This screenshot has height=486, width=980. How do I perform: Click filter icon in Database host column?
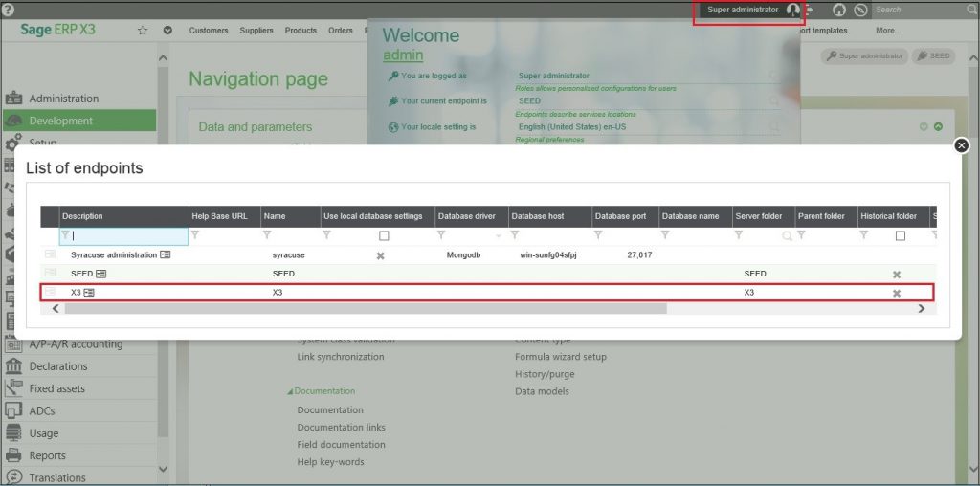[514, 235]
